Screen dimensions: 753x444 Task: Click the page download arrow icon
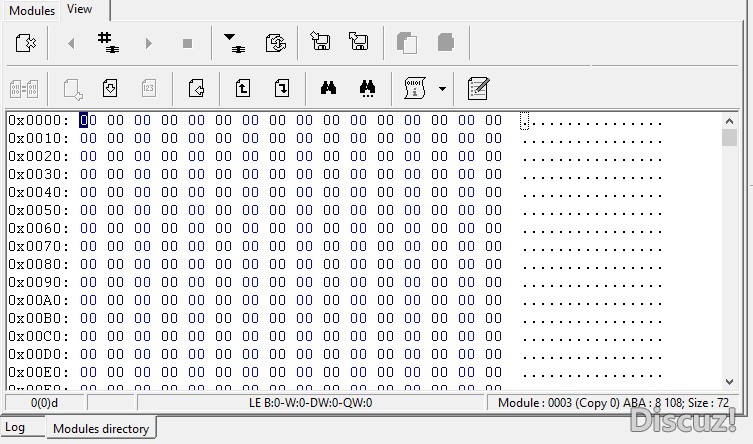point(110,88)
